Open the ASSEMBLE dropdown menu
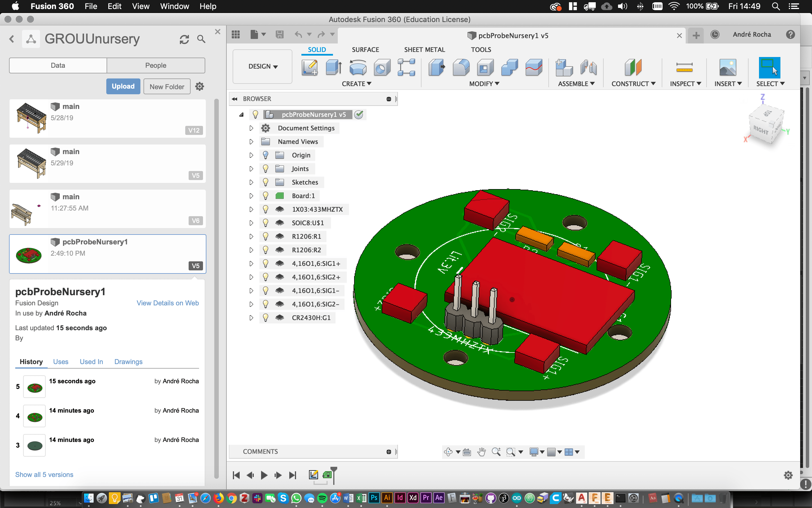This screenshot has width=812, height=508. coord(576,84)
